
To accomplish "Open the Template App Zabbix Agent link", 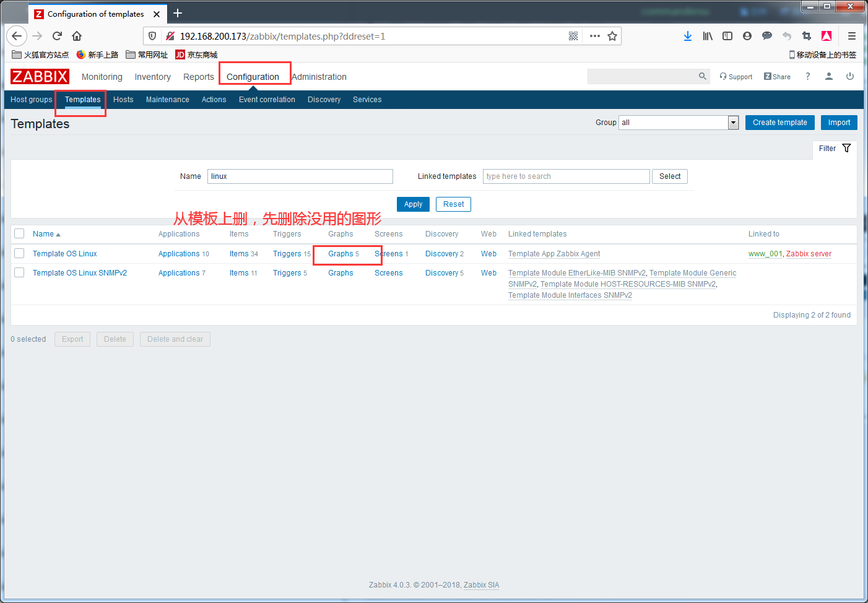I will [554, 254].
